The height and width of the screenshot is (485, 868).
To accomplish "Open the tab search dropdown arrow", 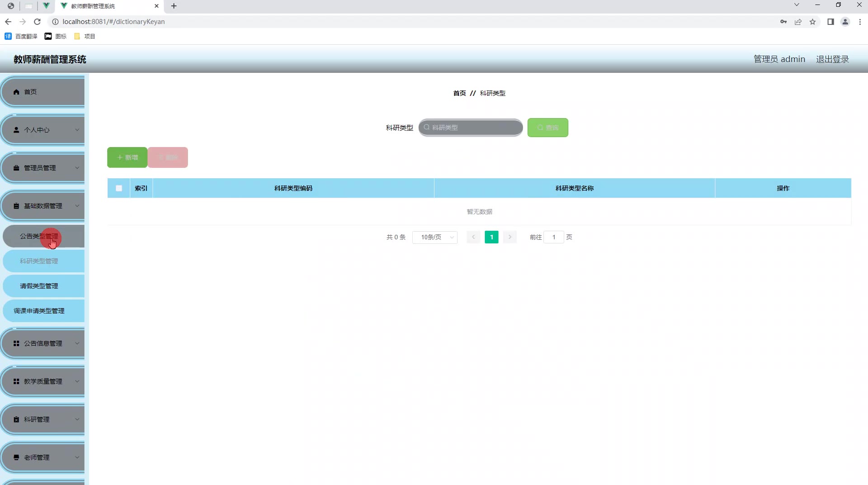I will tap(797, 5).
